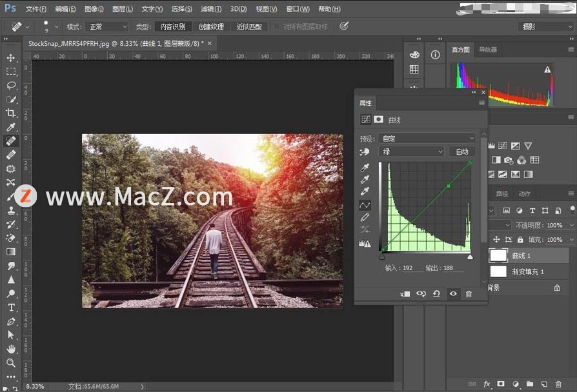This screenshot has height=392, width=577.
Task: Open the 滤镜 Filter menu
Action: 211,9
